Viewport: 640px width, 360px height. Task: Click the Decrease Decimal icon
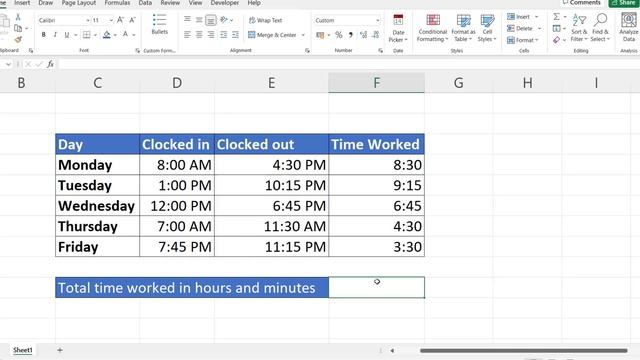pyautogui.click(x=376, y=35)
